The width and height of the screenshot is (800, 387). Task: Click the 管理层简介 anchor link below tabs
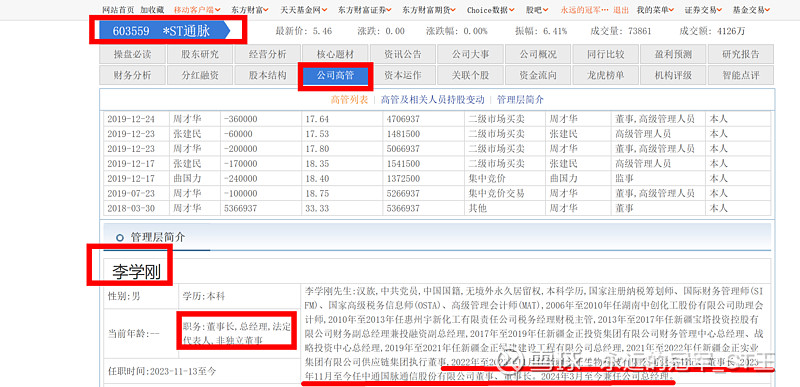tap(520, 100)
